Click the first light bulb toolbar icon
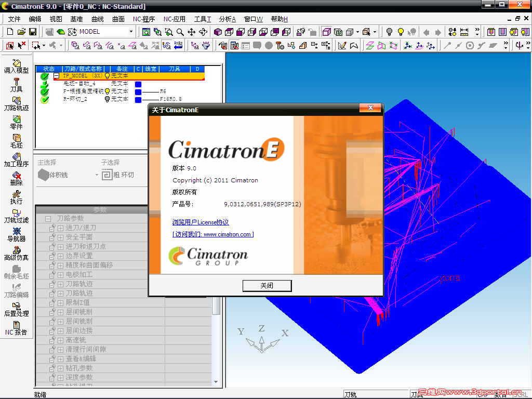The width and height of the screenshot is (532, 399). [390, 32]
